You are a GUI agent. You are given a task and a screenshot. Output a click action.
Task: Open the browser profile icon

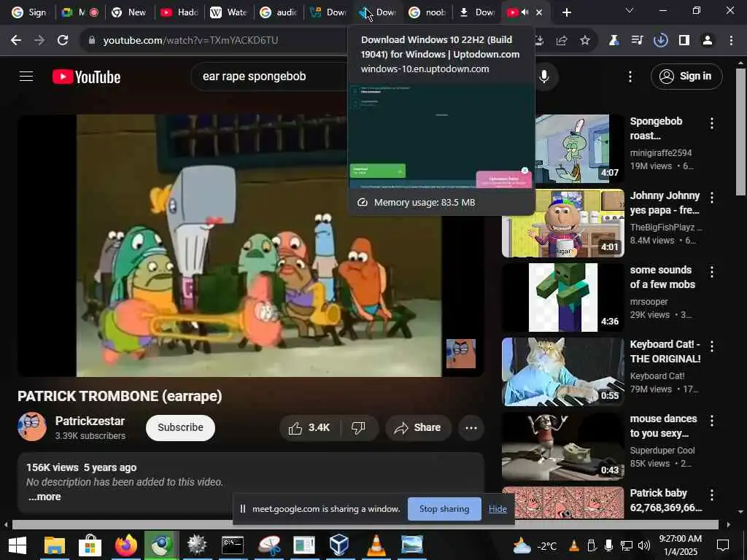pyautogui.click(x=708, y=41)
